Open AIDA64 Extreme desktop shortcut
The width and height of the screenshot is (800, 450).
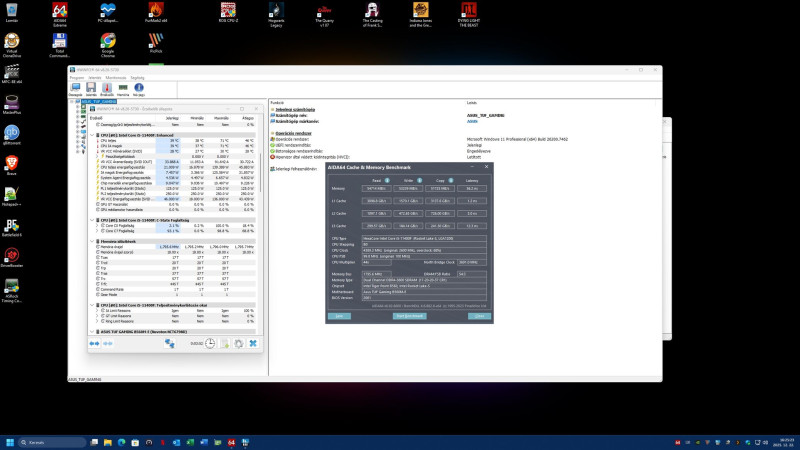tap(60, 14)
